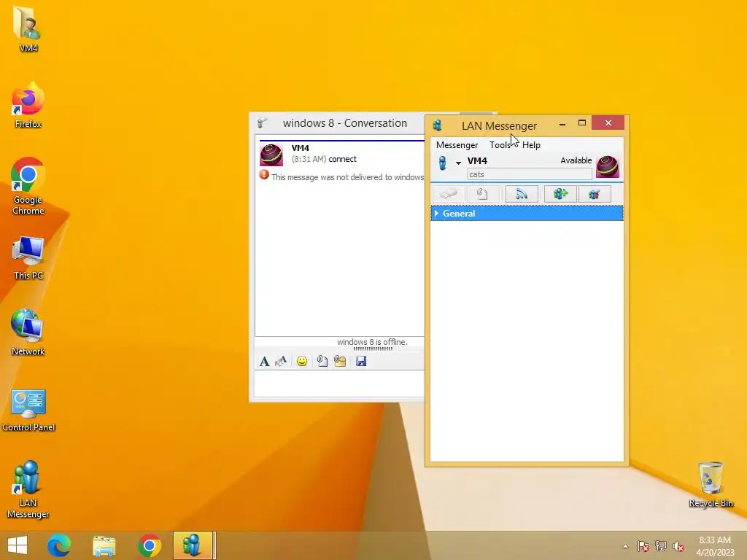Click the send folder paperclip icon in the conversation
Viewport: 747px width, 560px height.
coord(340,362)
